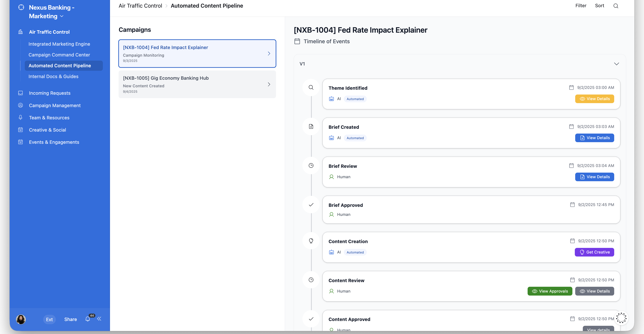Open Team & Resources section
This screenshot has width=644, height=334.
pos(49,118)
